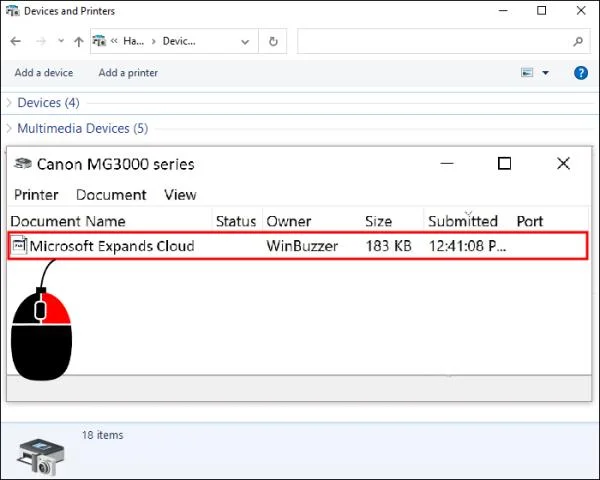The image size is (600, 480).
Task: Click the Devices and Printers title bar icon
Action: point(13,11)
